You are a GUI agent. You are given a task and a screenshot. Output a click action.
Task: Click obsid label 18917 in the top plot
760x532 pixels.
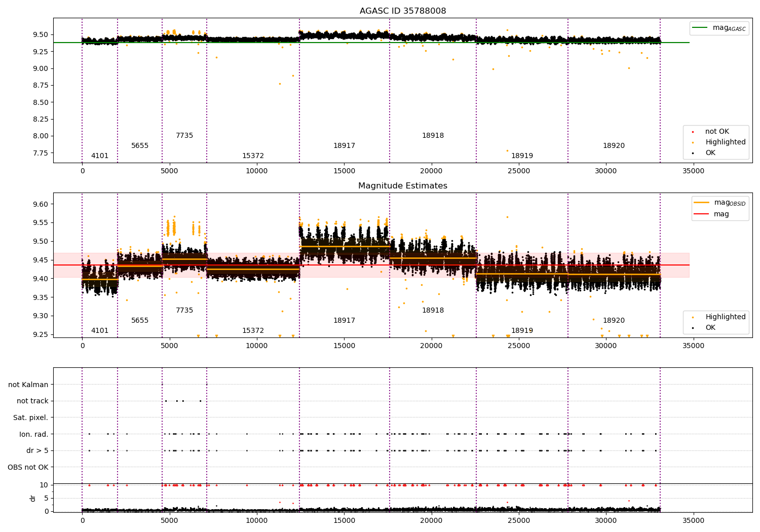pos(344,146)
